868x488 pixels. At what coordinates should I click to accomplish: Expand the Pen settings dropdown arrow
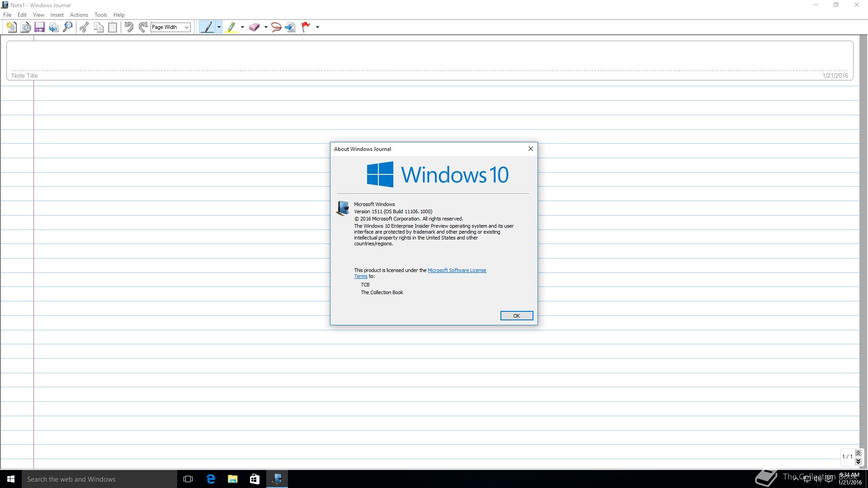(x=219, y=27)
